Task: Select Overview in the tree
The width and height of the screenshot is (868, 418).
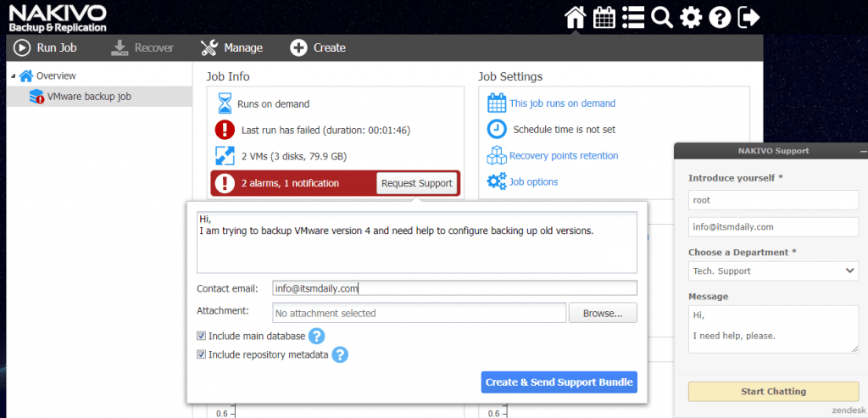Action: (56, 75)
